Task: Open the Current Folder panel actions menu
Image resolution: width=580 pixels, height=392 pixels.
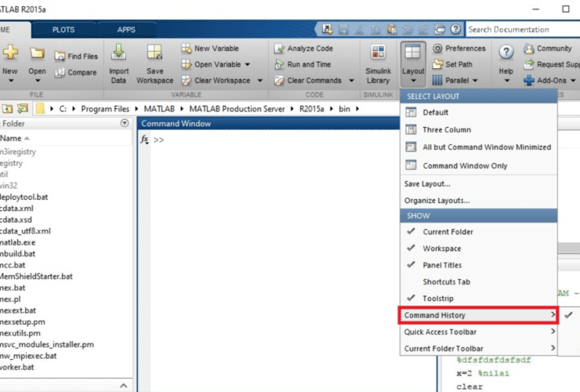Action: 125,123
